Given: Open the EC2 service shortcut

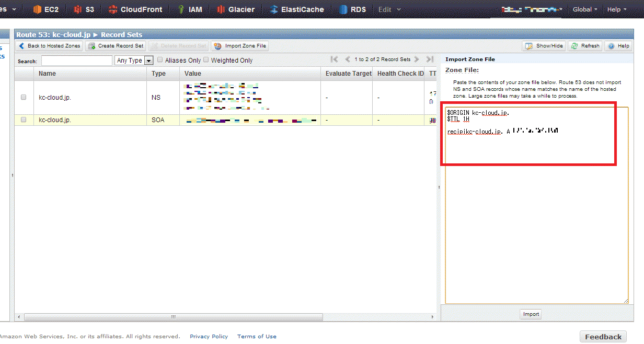Looking at the screenshot, I should pyautogui.click(x=45, y=9).
